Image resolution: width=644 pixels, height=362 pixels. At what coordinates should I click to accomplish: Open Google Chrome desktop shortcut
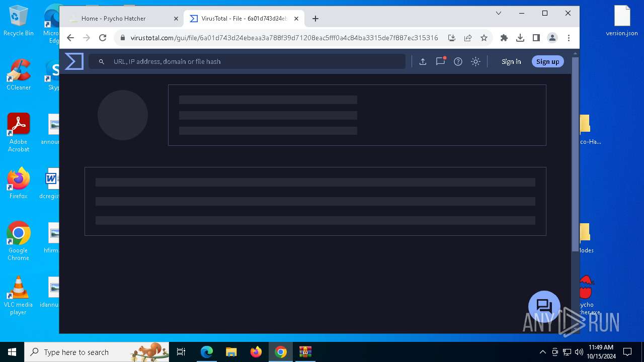point(18,241)
